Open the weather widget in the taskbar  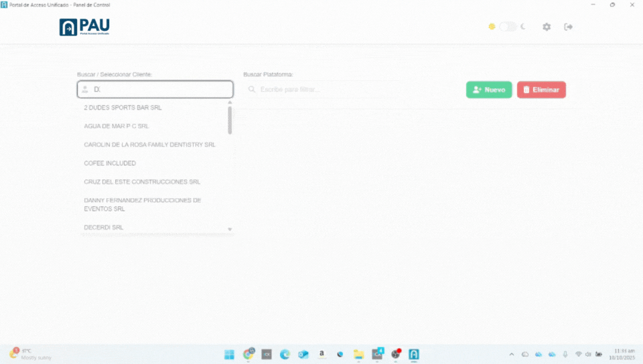pyautogui.click(x=31, y=354)
